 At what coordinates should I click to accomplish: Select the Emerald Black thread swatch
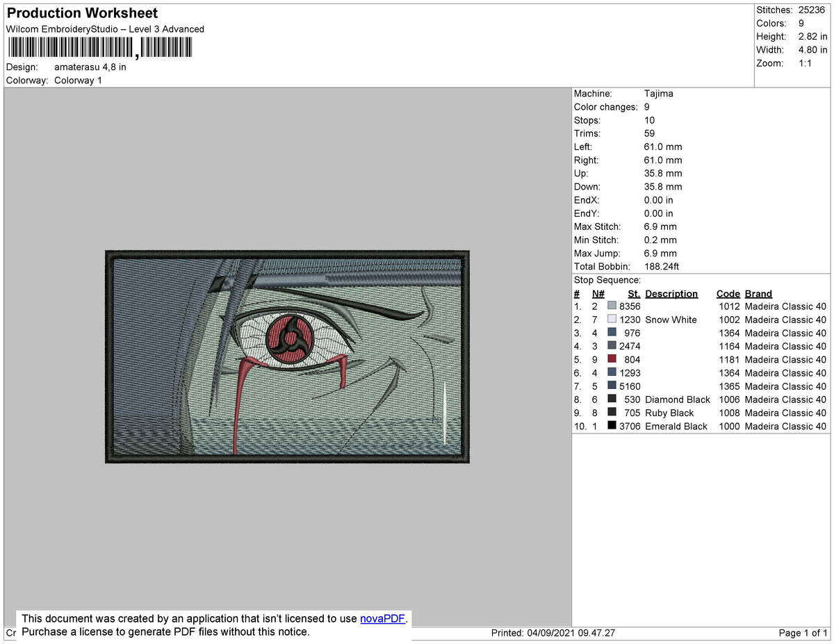(x=612, y=426)
